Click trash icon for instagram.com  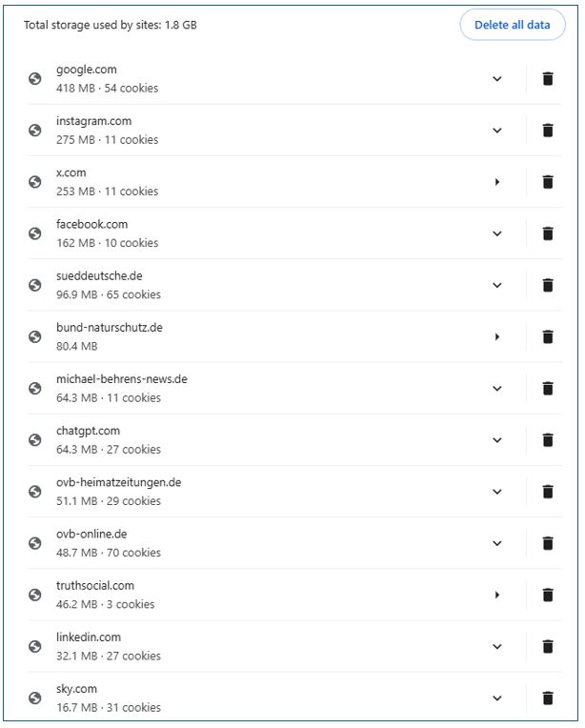coord(548,131)
